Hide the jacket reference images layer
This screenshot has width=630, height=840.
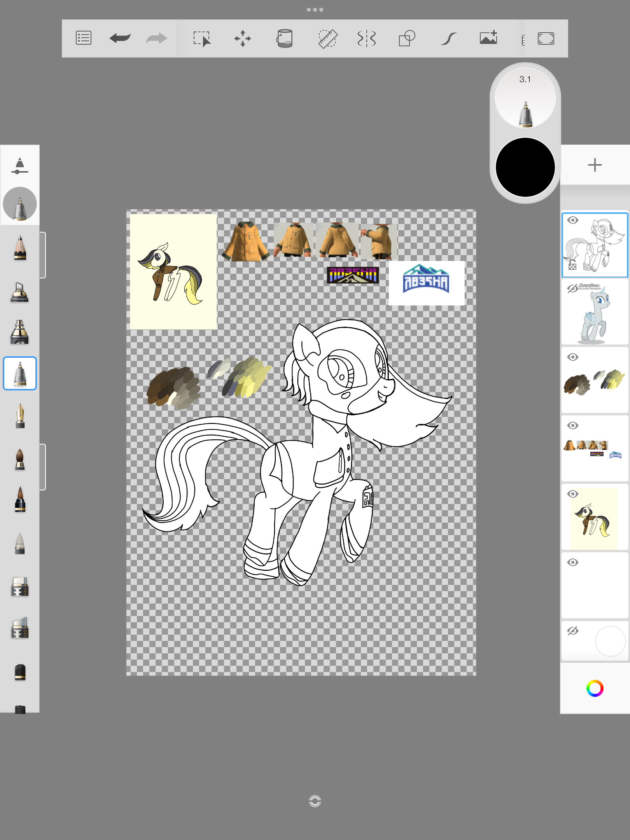click(x=572, y=425)
